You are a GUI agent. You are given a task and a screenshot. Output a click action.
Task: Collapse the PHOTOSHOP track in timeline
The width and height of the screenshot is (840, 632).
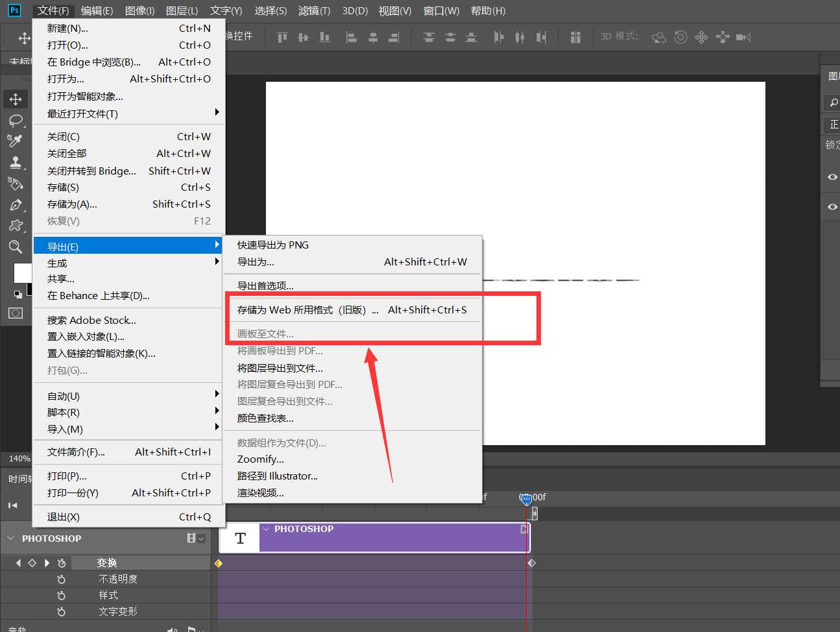tap(10, 538)
